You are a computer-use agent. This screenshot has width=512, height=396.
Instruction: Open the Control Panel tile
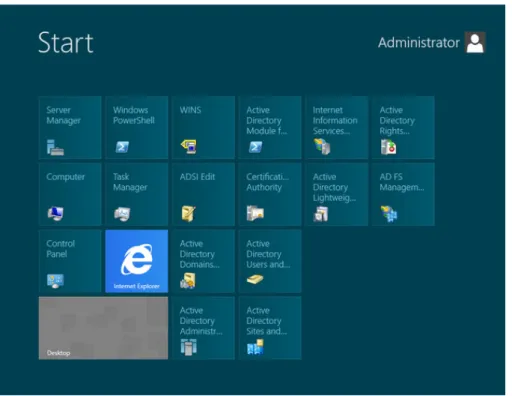(x=70, y=261)
